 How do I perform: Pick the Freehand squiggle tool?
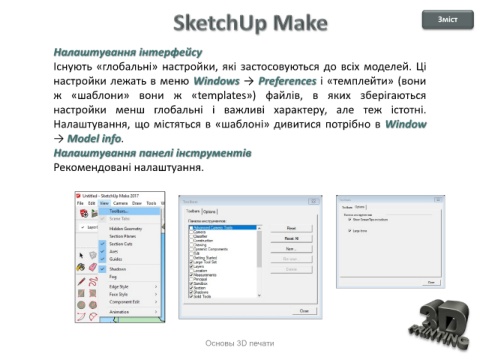(x=93, y=282)
